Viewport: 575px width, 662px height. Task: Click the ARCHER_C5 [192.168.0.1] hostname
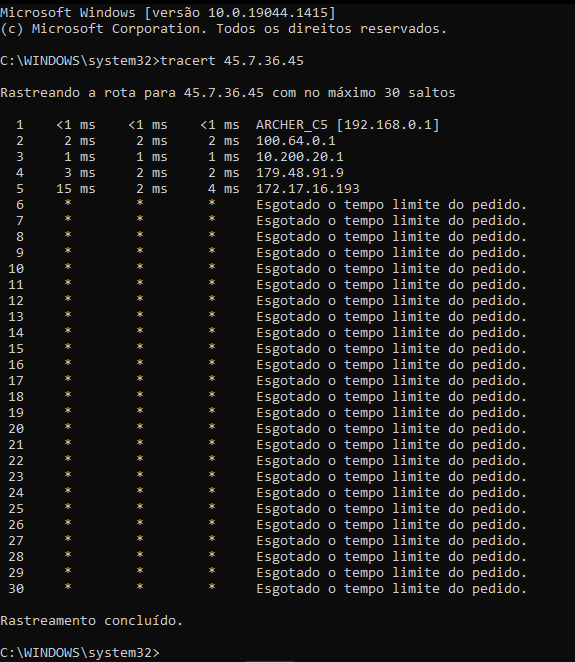click(347, 125)
